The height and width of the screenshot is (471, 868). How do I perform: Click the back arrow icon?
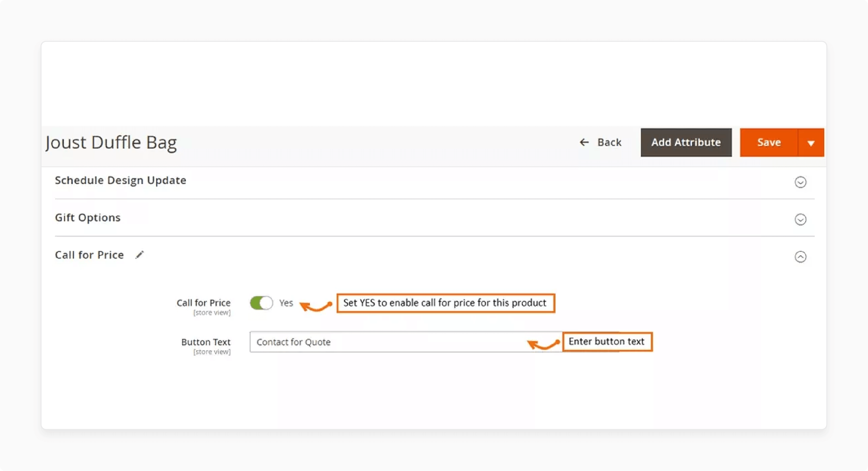[x=584, y=142]
